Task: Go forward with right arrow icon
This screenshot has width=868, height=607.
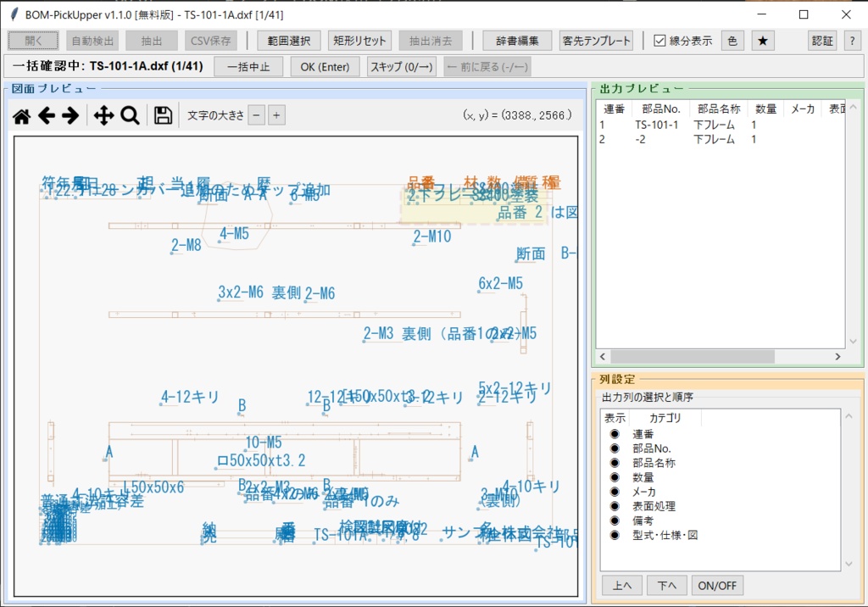Action: [70, 116]
